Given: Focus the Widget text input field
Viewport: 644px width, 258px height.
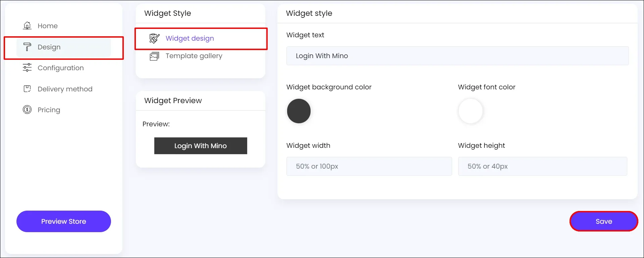Looking at the screenshot, I should (458, 56).
